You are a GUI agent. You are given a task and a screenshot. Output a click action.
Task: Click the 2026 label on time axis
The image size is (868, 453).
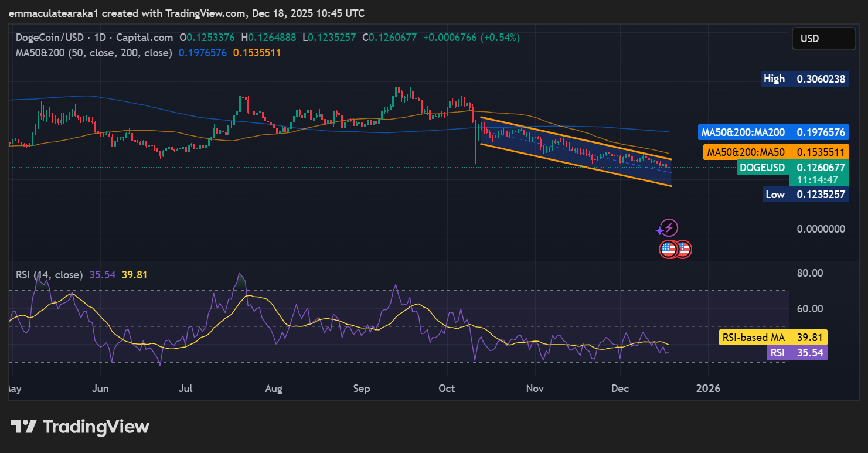point(707,389)
